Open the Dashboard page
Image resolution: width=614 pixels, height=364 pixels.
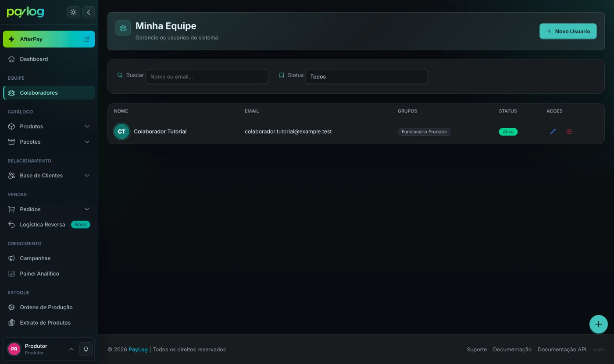click(x=49, y=59)
